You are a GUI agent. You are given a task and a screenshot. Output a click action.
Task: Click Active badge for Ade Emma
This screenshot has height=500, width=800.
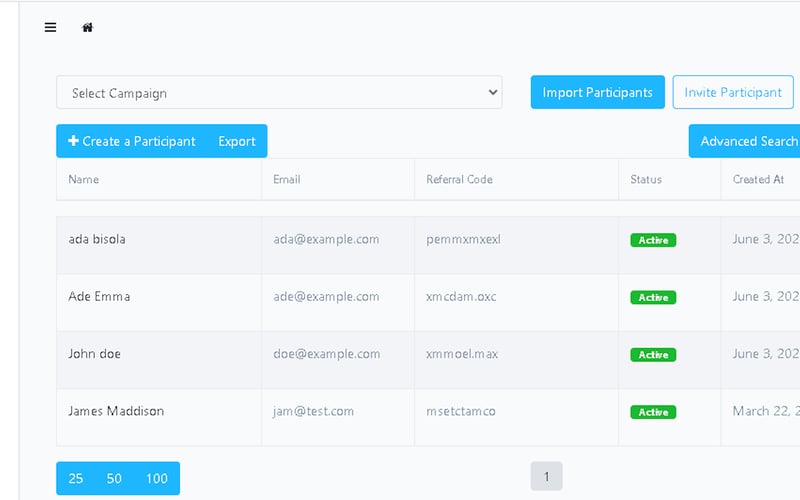tap(653, 297)
